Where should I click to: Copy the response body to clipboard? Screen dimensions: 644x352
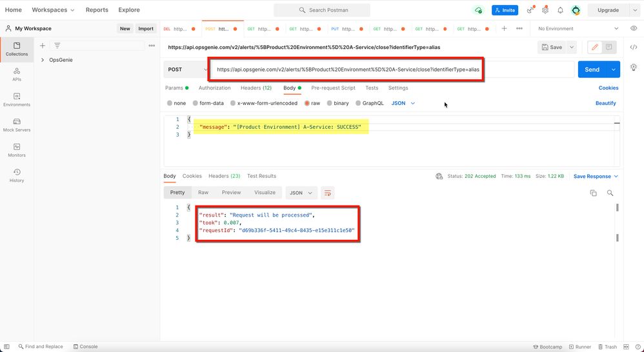pos(593,193)
